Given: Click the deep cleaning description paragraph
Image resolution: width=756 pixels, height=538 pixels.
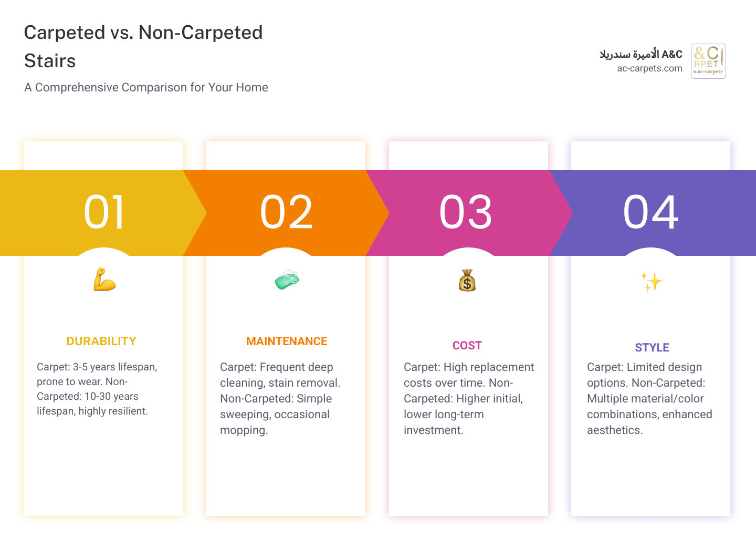Looking at the screenshot, I should [x=280, y=398].
